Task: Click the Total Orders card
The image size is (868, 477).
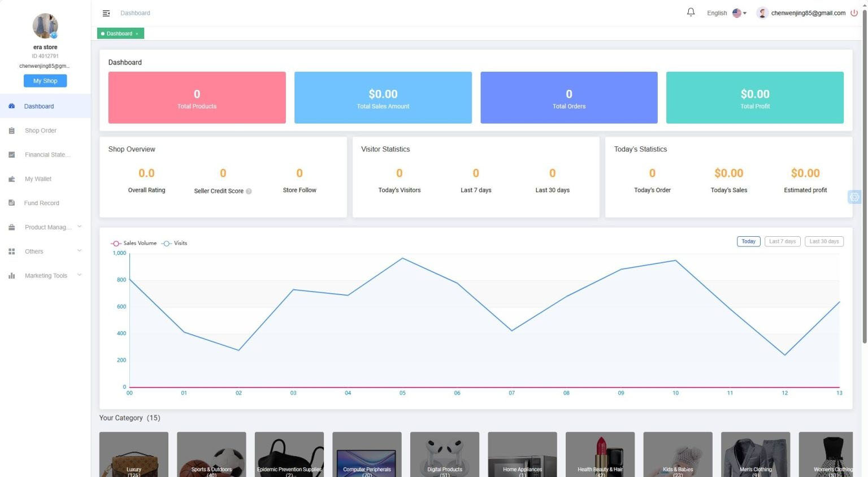Action: pyautogui.click(x=569, y=97)
